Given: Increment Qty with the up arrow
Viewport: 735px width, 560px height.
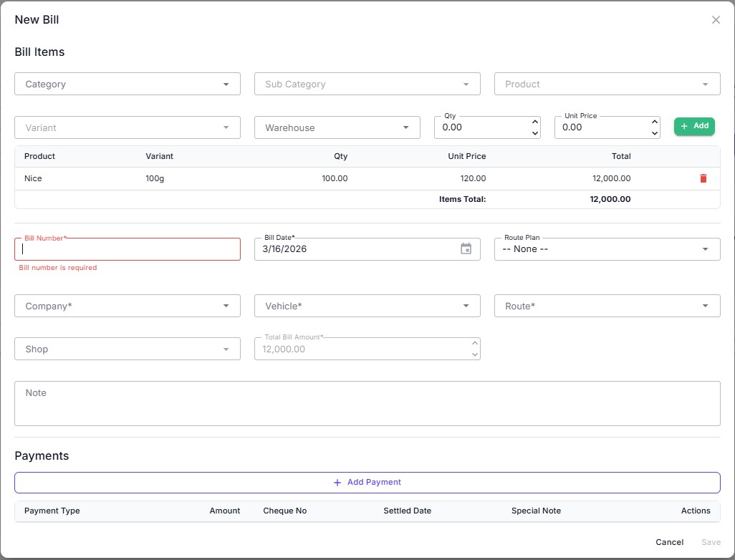Looking at the screenshot, I should point(534,121).
